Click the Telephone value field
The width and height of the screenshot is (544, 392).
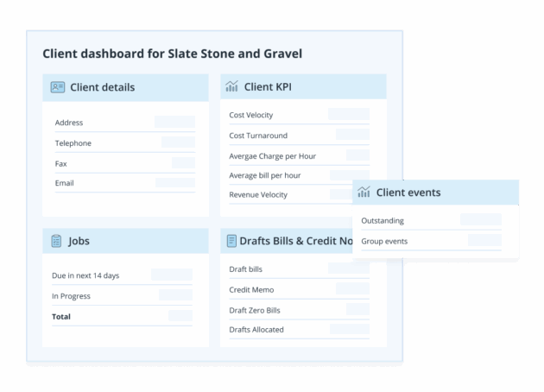click(x=178, y=142)
